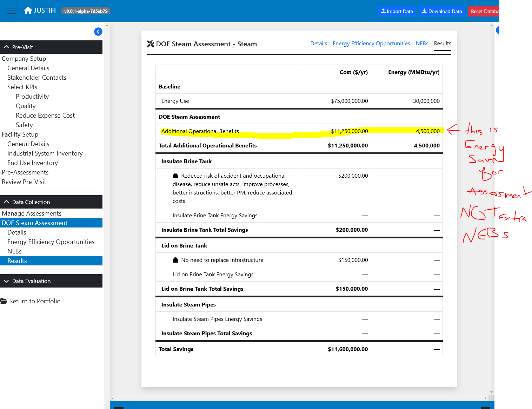The width and height of the screenshot is (532, 409).
Task: Click the Insulate Brine Tank heading
Action: click(186, 161)
